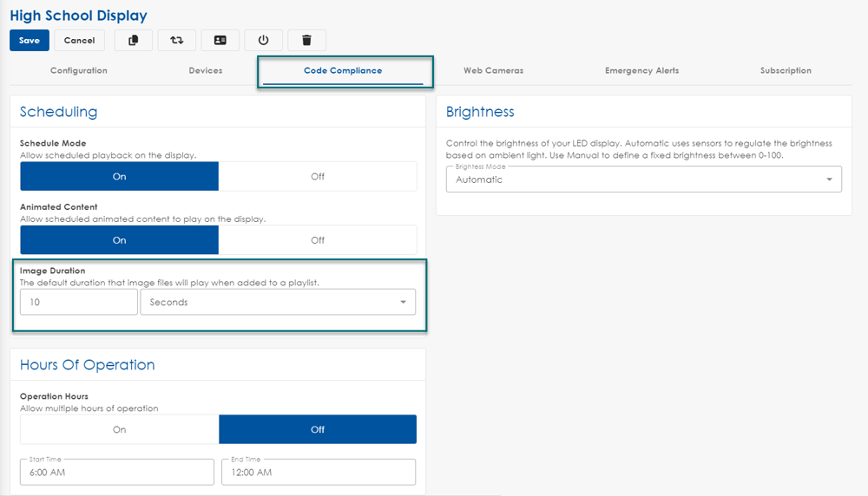868x496 pixels.
Task: Click the copy/duplicate display icon
Action: [133, 40]
